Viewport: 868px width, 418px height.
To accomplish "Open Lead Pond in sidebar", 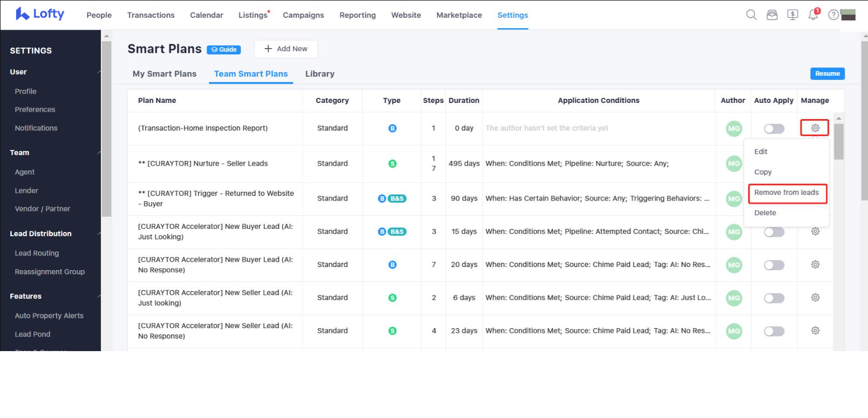I will 32,334.
